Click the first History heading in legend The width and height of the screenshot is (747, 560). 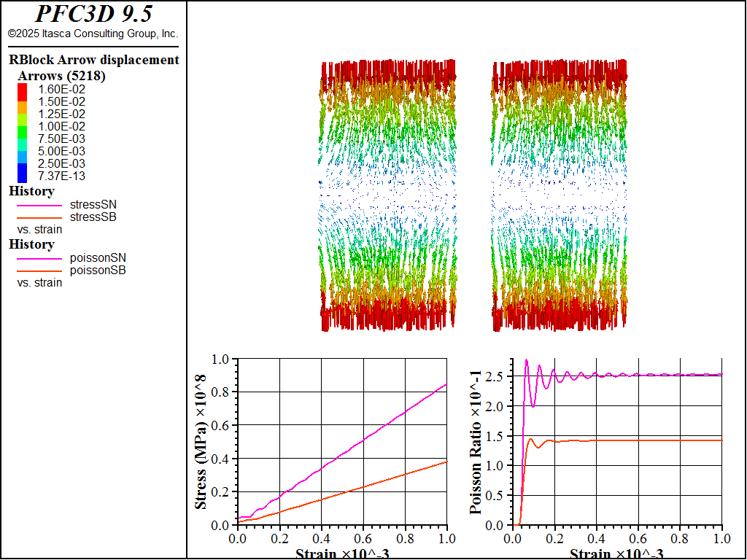click(x=31, y=192)
